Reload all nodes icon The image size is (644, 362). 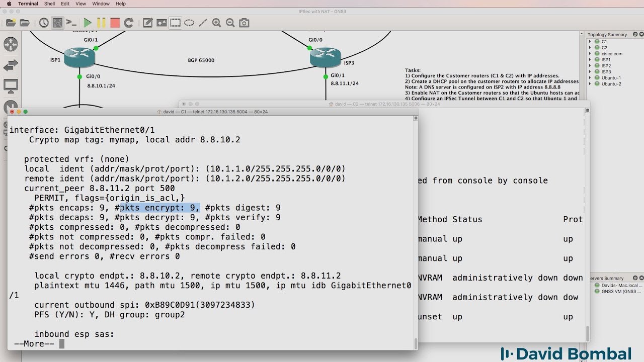point(129,23)
